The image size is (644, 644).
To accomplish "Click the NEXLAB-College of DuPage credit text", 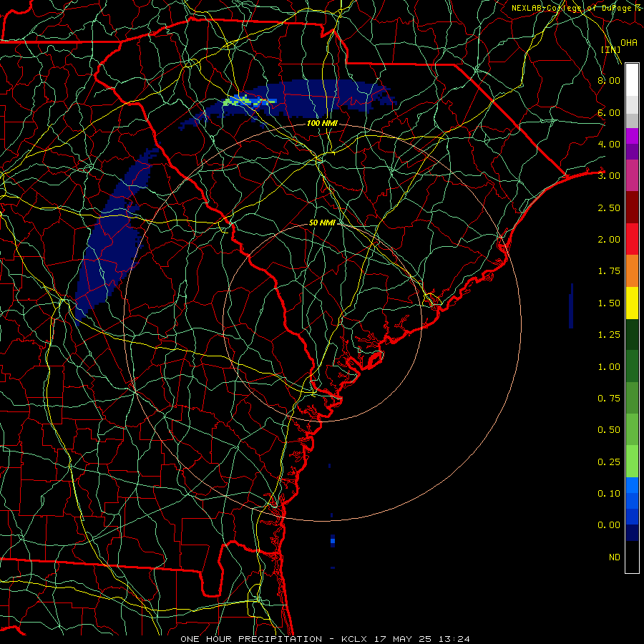I will 576,8.
